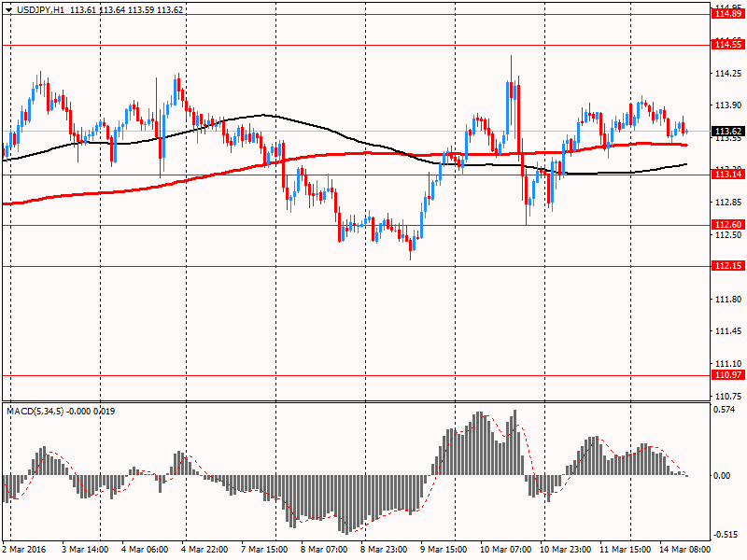Select the MACD scale value -0.515
Image resolution: width=747 pixels, height=560 pixels.
(725, 535)
